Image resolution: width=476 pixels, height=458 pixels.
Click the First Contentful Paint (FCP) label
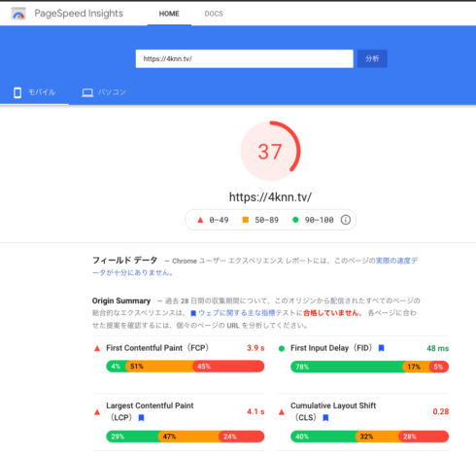[157, 348]
